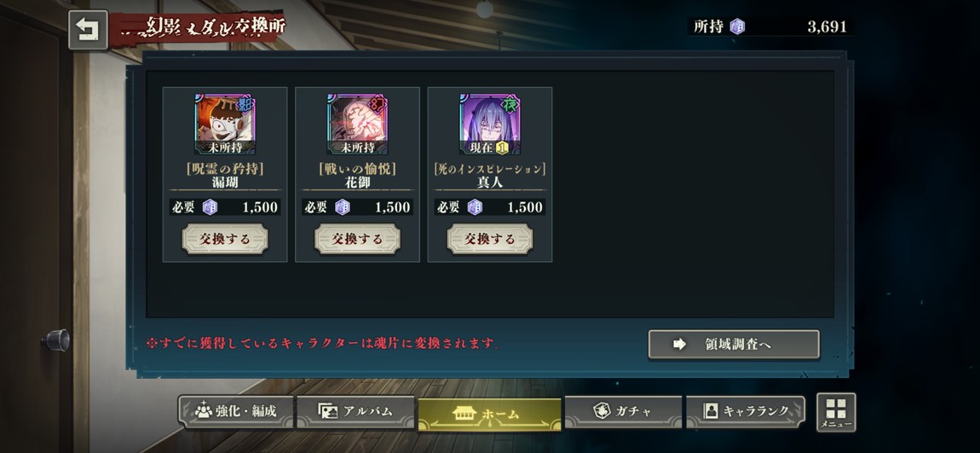
Task: Open the grid menu icon (メニュー)
Action: tap(836, 412)
